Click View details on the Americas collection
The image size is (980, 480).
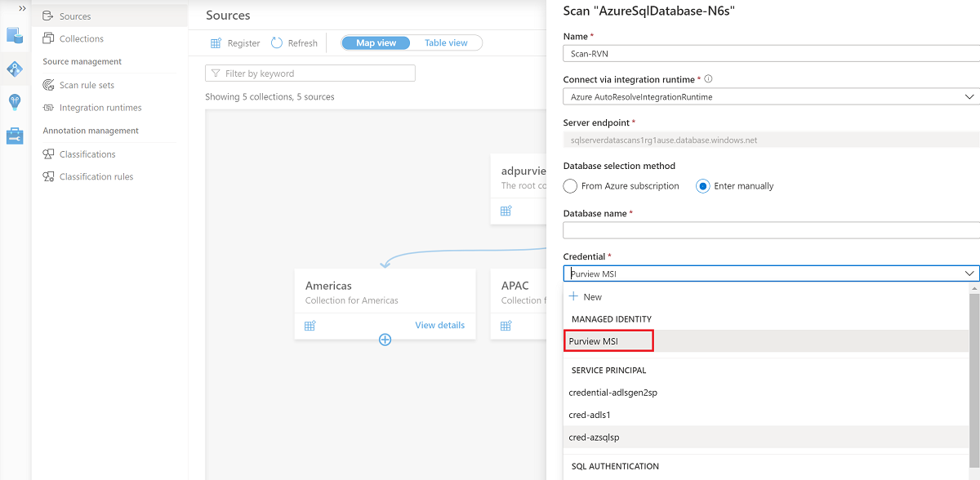click(439, 325)
